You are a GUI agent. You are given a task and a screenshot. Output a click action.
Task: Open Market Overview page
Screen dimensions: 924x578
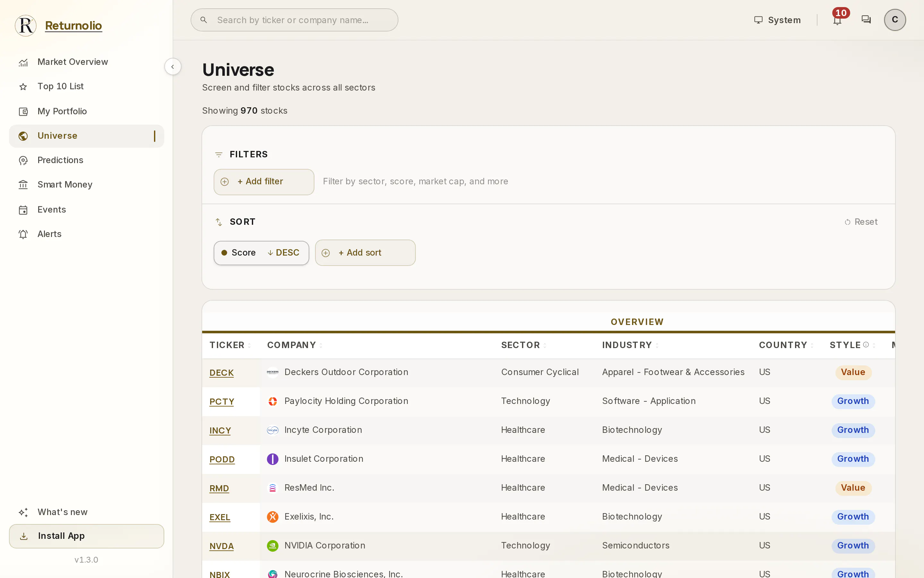(86, 62)
